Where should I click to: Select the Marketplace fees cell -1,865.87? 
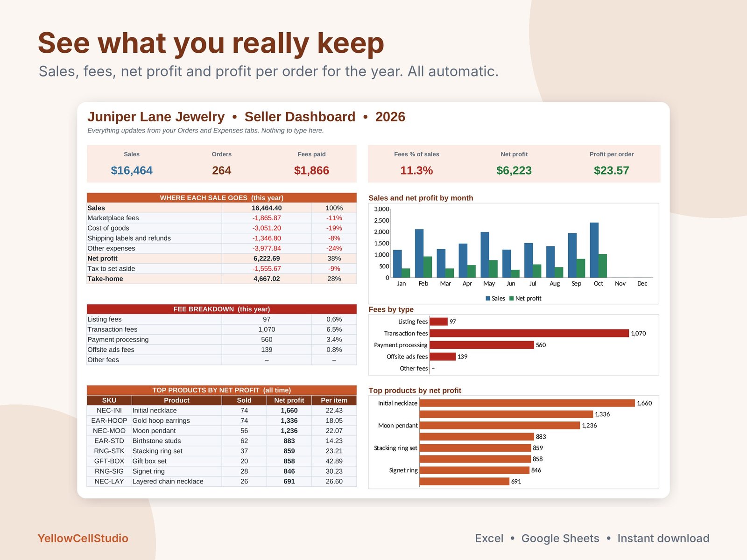(x=267, y=218)
